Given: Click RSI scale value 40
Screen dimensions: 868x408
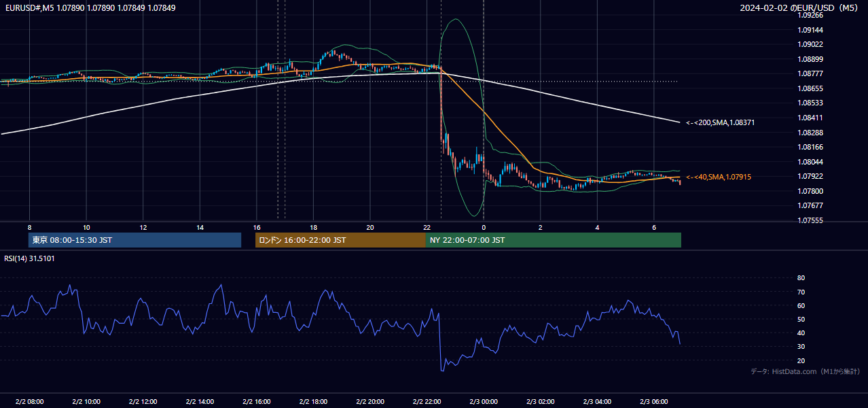Looking at the screenshot, I should [x=801, y=333].
